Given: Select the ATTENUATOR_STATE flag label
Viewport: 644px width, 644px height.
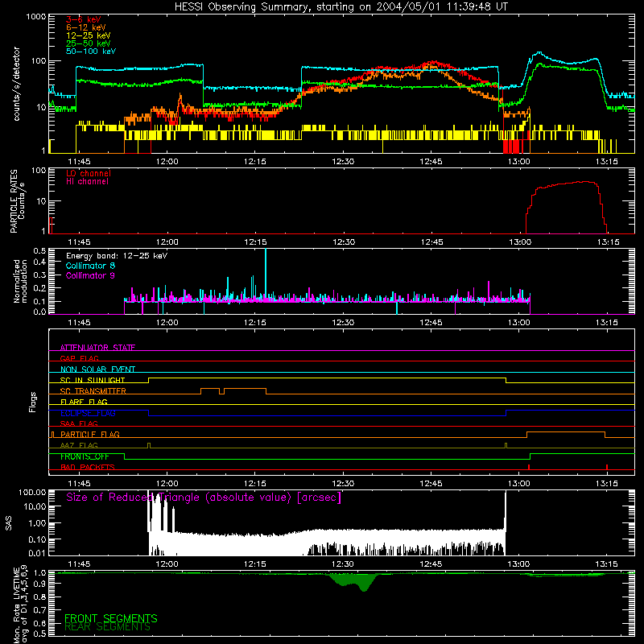Looking at the screenshot, I should tap(97, 348).
